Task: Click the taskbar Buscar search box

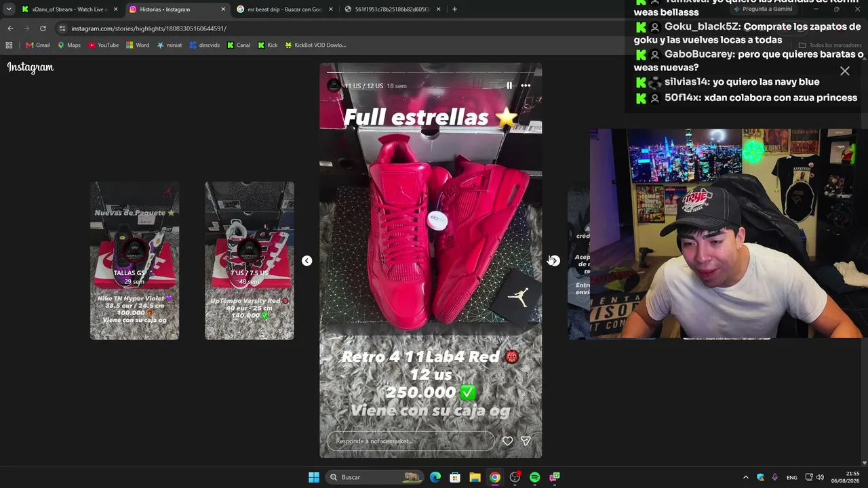Action: tap(374, 477)
